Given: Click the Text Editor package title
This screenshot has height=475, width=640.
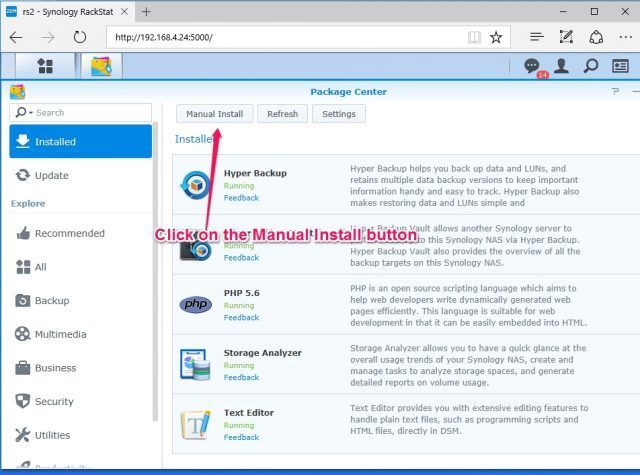Looking at the screenshot, I should [249, 413].
